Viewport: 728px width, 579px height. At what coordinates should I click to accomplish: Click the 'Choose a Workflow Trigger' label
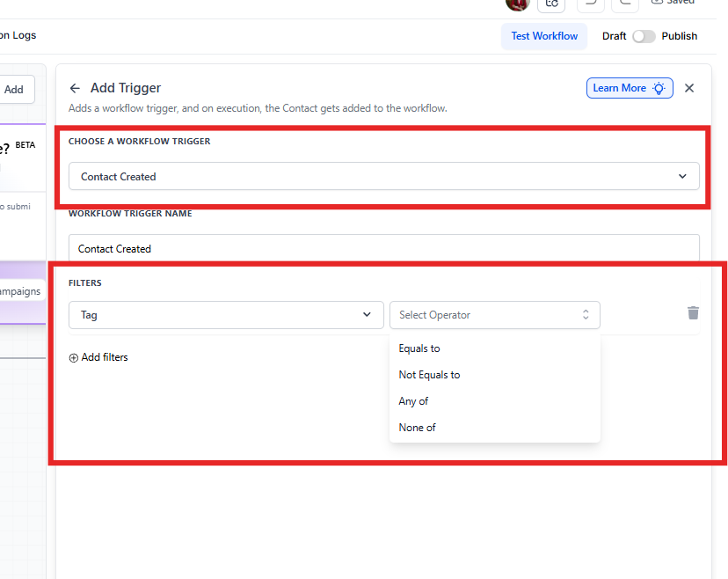[x=139, y=142]
